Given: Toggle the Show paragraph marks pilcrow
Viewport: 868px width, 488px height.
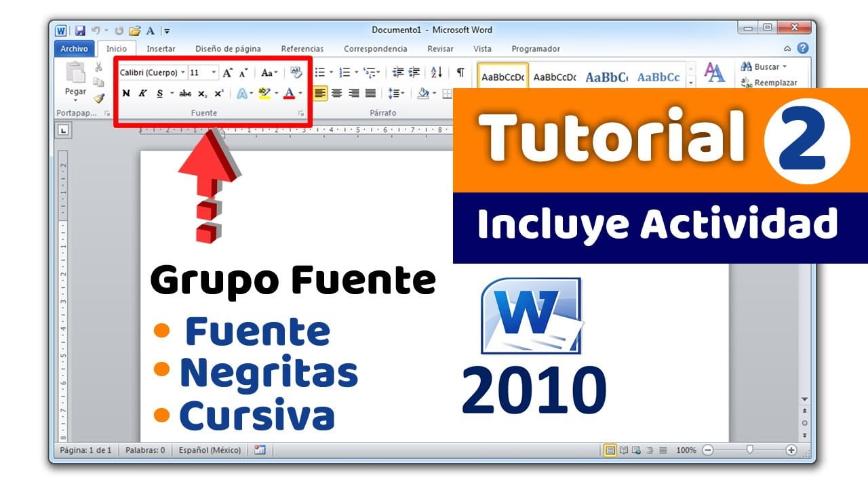Looking at the screenshot, I should [x=460, y=73].
